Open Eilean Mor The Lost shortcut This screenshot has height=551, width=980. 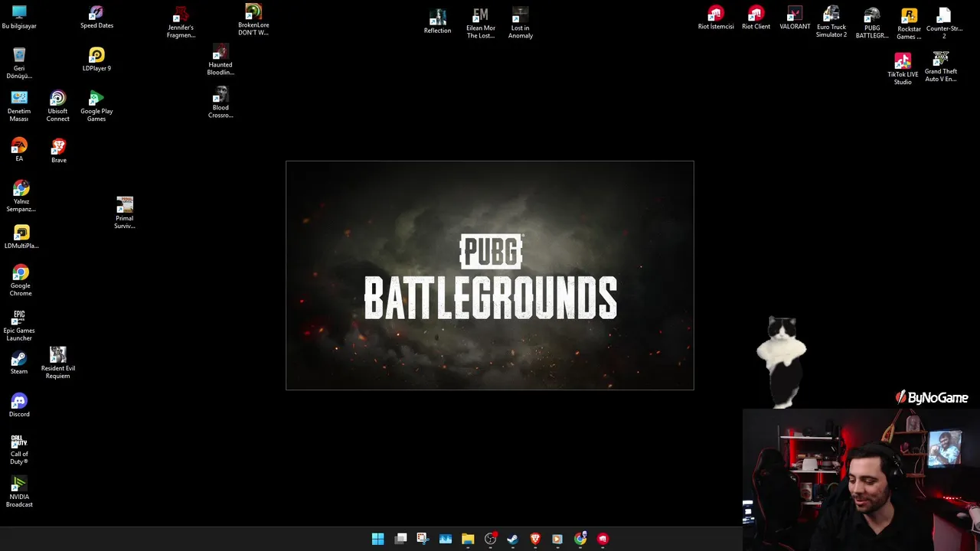(x=481, y=23)
